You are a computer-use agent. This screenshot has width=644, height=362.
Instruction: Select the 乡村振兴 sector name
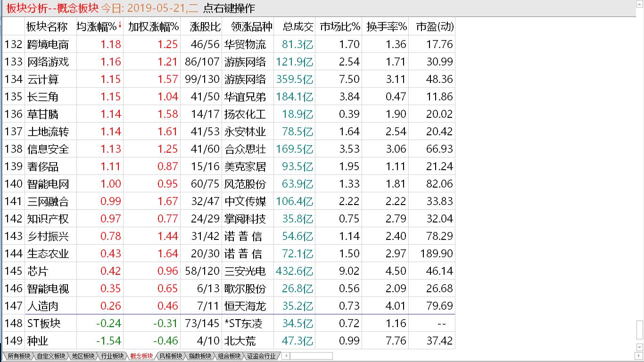click(x=48, y=236)
